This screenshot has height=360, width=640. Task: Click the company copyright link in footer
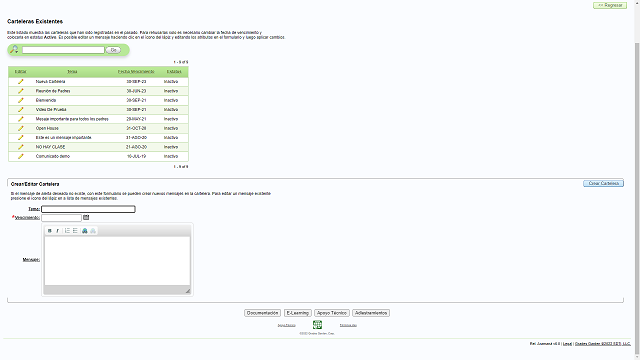coord(602,344)
